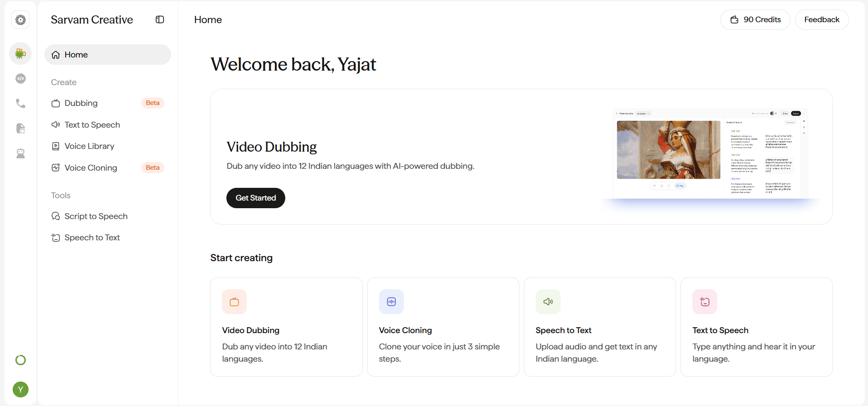
Task: Click the Beta badge next to Dubbing
Action: 153,103
